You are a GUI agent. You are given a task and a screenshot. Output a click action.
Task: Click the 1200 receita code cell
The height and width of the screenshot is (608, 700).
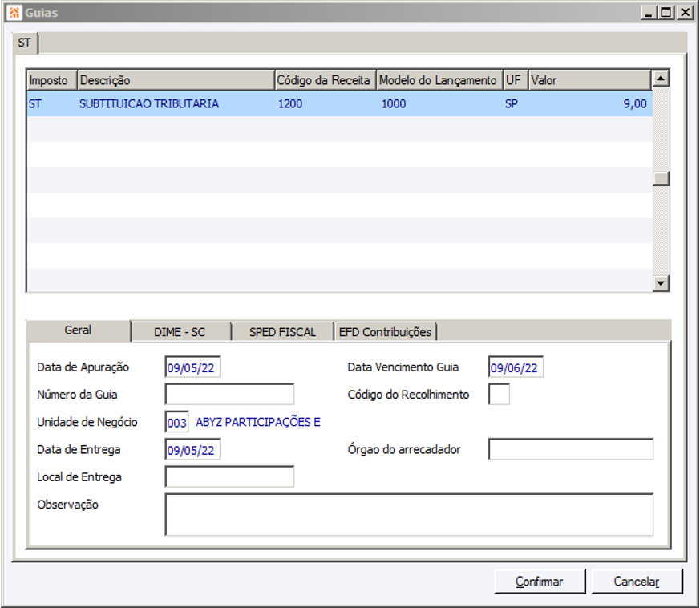(x=290, y=103)
